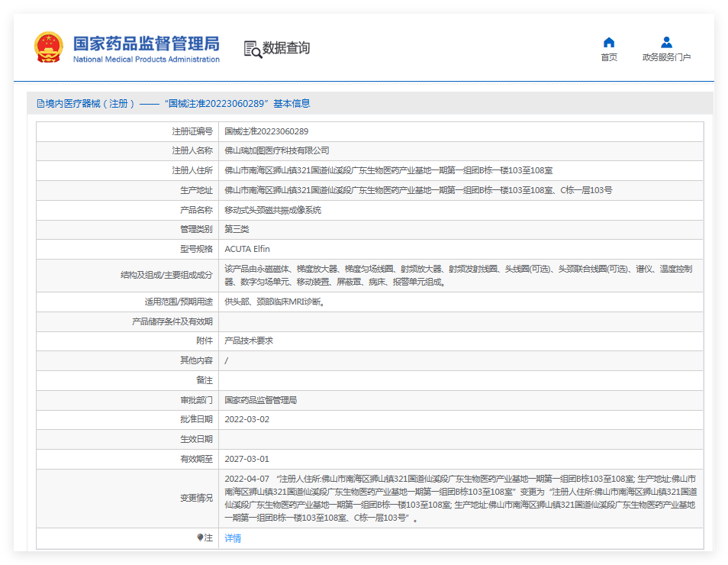
Task: Select 佛山瑞加图医疗科技有限公司 text
Action: click(x=277, y=150)
